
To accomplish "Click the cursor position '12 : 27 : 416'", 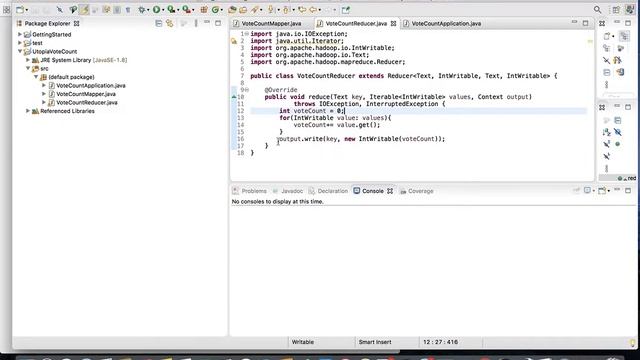I will pyautogui.click(x=440, y=342).
